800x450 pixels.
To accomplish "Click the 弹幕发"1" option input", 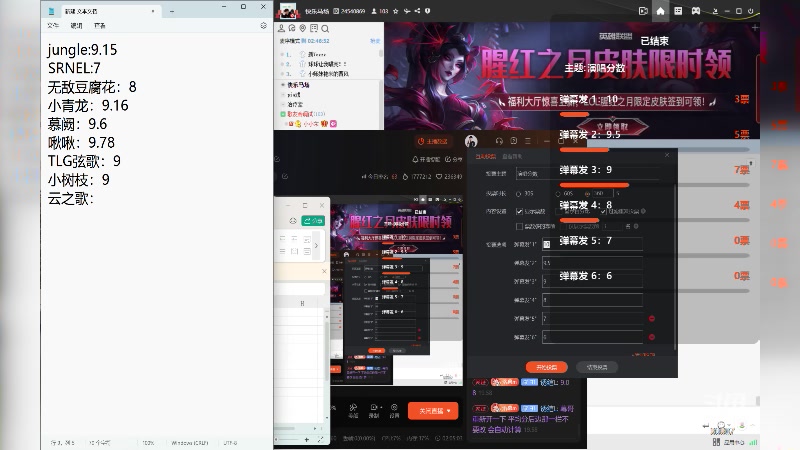I will (592, 244).
